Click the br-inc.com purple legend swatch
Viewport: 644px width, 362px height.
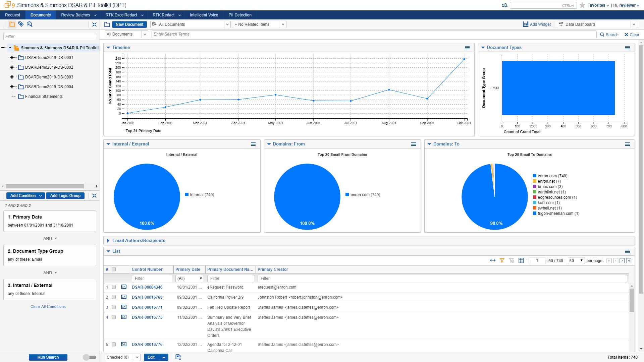535,187
